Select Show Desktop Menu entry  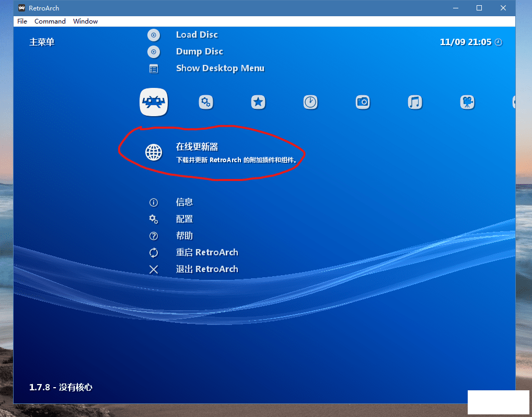[220, 68]
